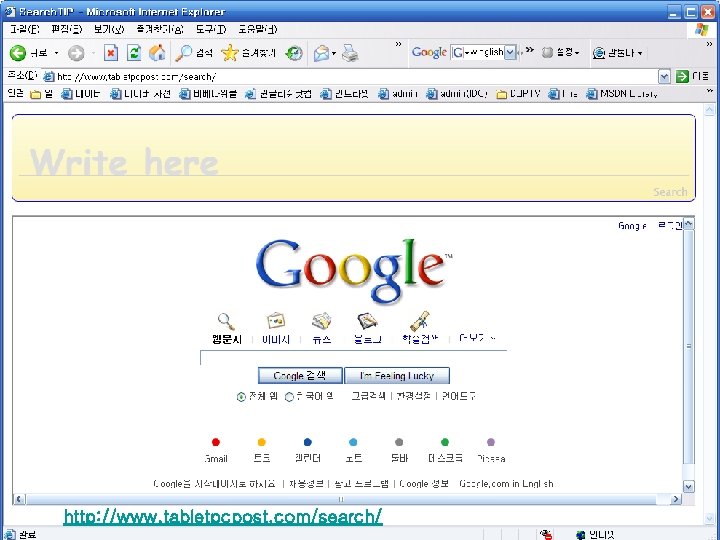Click the Print toolbar icon

pos(350,53)
